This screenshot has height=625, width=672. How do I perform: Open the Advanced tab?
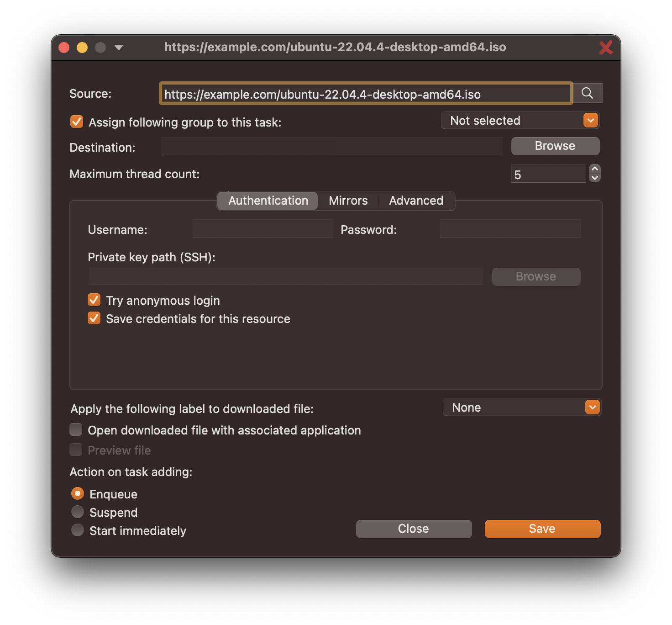click(416, 201)
